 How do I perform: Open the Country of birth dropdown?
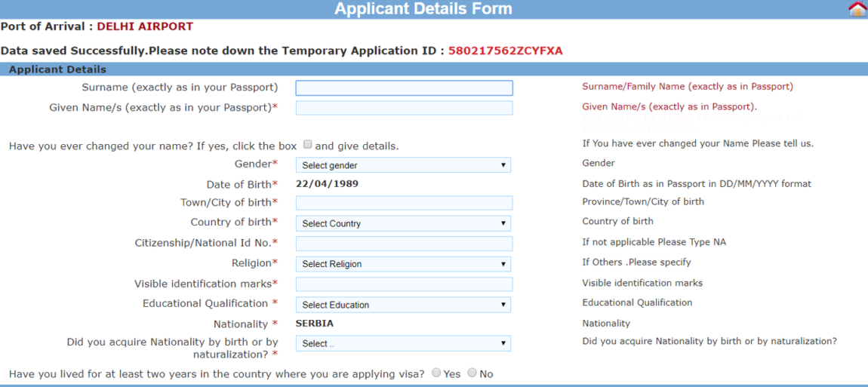pos(403,223)
